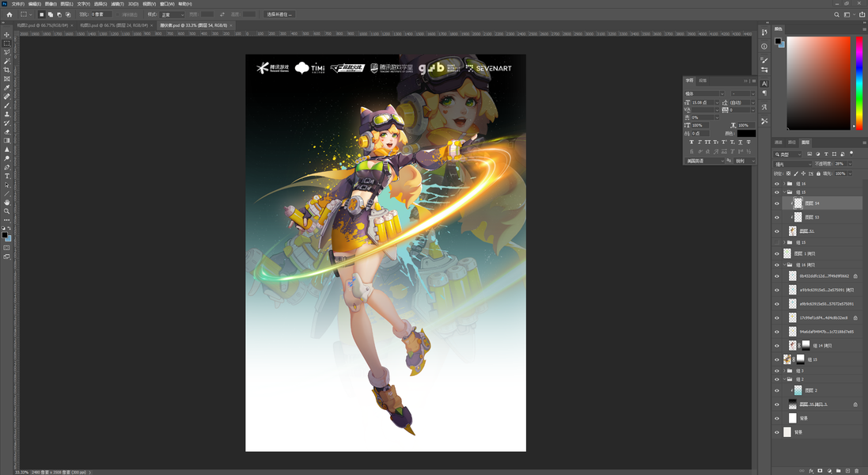Viewport: 868px width, 475px height.
Task: Switch to the 构图2.psd document tab
Action: pyautogui.click(x=41, y=25)
